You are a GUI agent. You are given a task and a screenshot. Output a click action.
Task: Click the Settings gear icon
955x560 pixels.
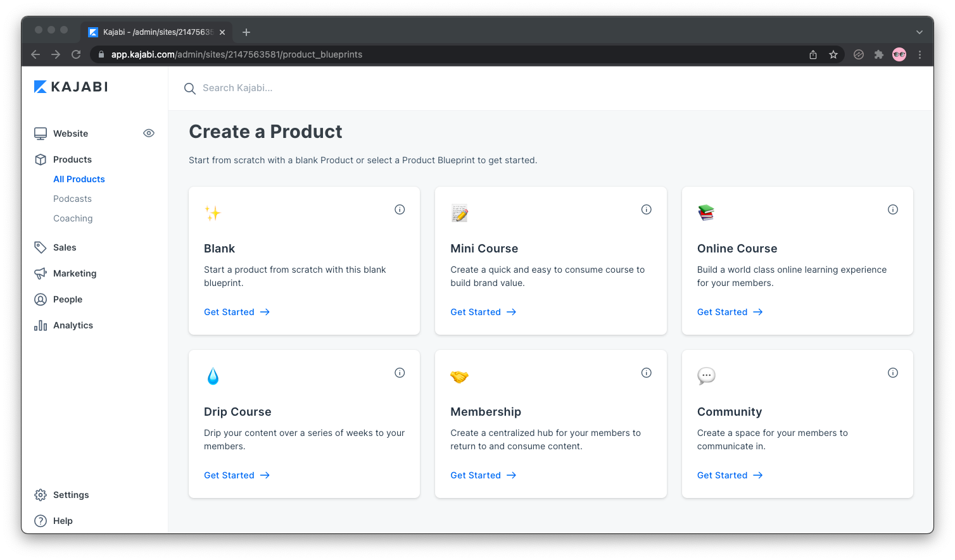click(x=41, y=495)
